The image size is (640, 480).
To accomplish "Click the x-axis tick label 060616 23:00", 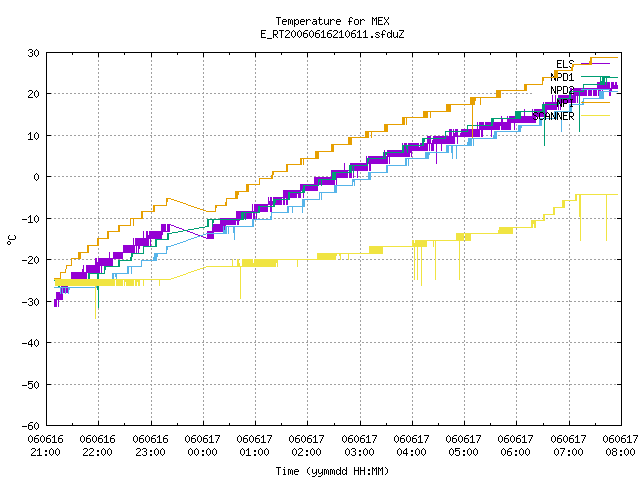I will click(151, 446).
